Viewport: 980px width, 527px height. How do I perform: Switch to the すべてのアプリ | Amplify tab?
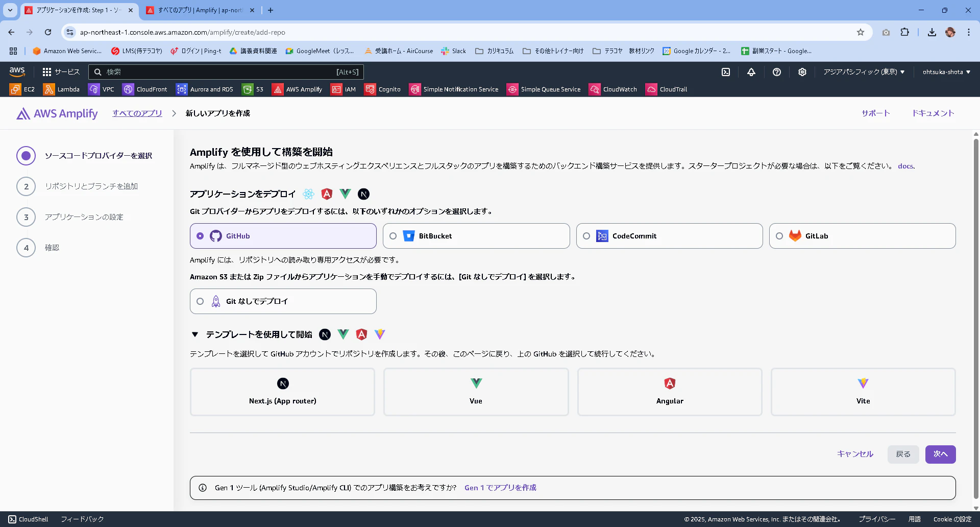[x=200, y=10]
